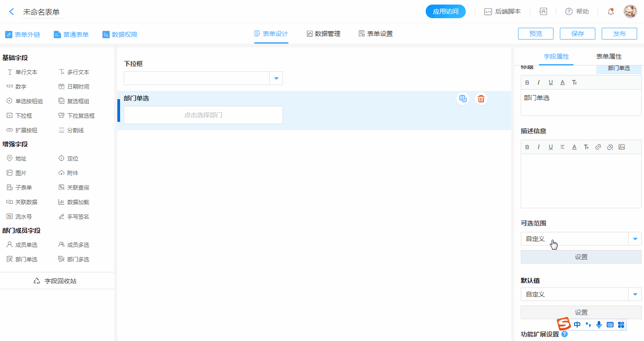This screenshot has height=341, width=644.
Task: Toggle underline in the 标题 editor toolbar
Action: [551, 82]
